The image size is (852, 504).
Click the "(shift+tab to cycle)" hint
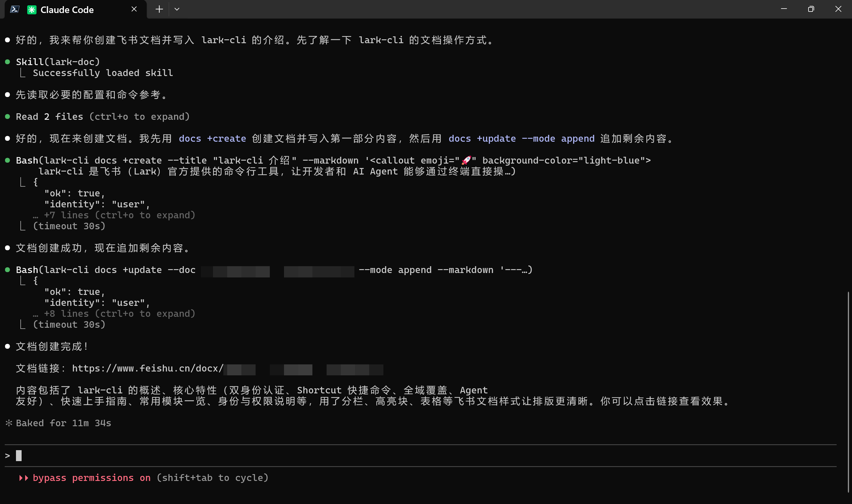(213, 477)
